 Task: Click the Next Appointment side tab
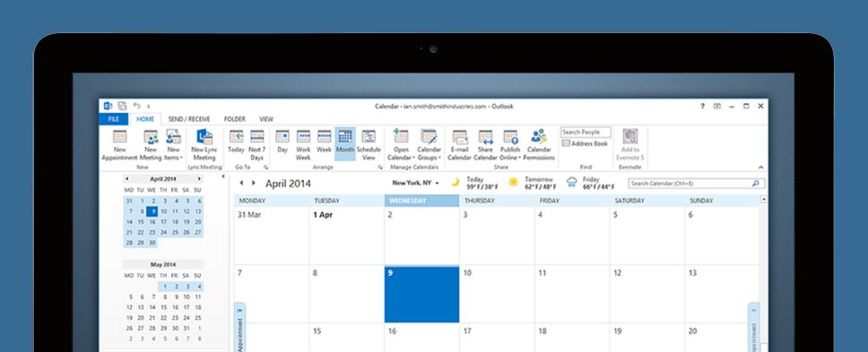pos(753,327)
